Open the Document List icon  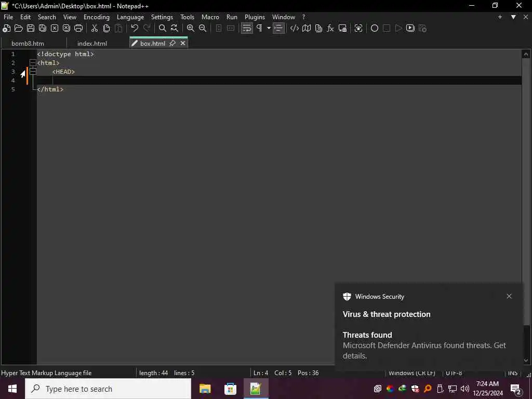click(318, 29)
